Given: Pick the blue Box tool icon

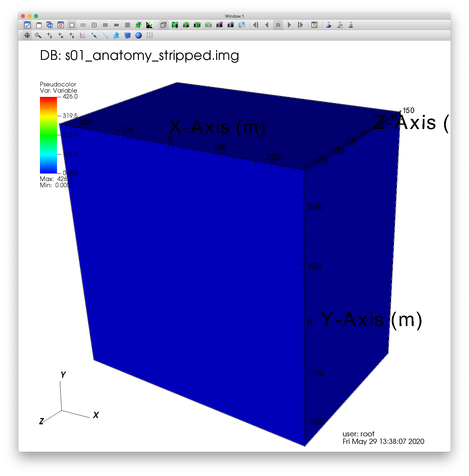Looking at the screenshot, I should click(127, 35).
